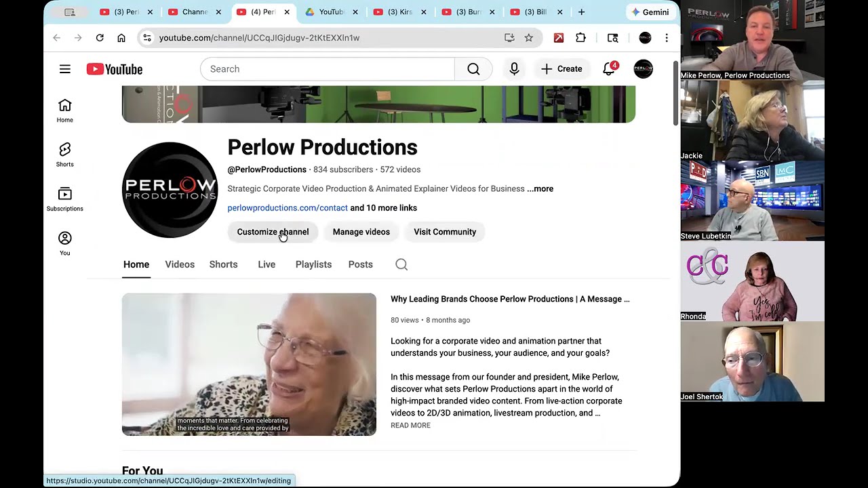Click the red arrow extension icon
Viewport: 868px width, 488px height.
tap(559, 38)
